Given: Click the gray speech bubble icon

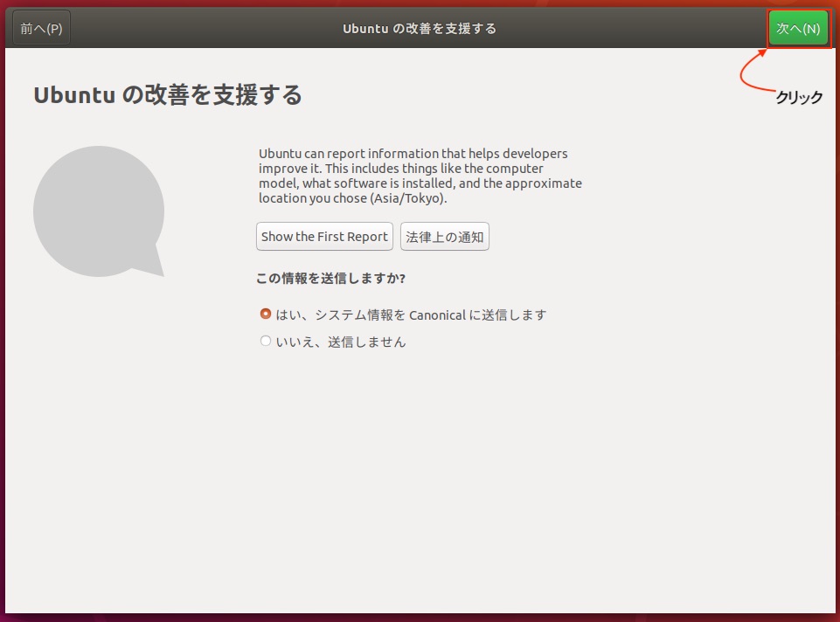Looking at the screenshot, I should click(x=99, y=211).
